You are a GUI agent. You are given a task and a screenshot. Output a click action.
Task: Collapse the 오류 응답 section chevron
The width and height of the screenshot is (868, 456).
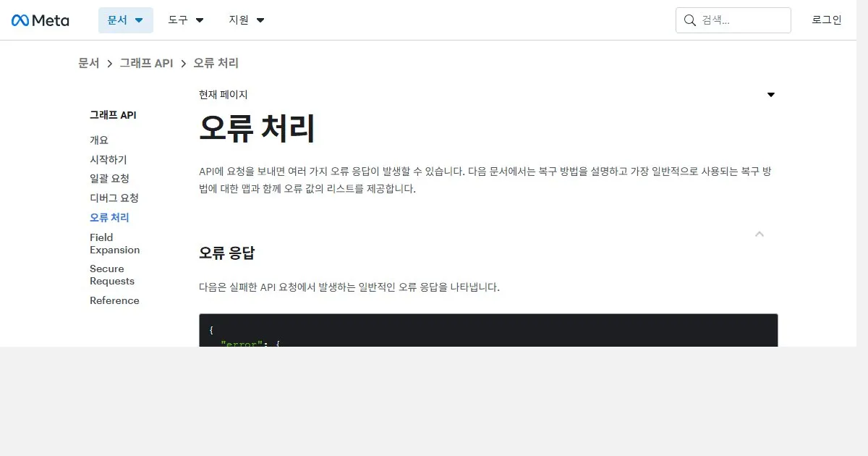[759, 234]
